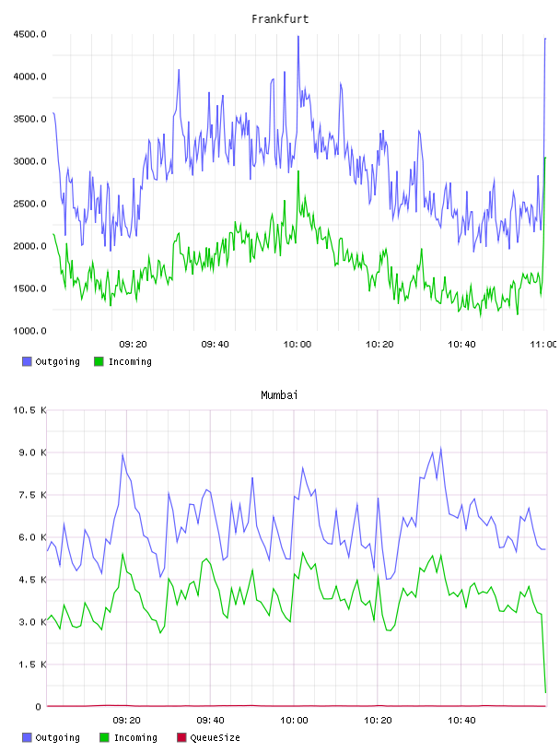Click the 09:40 time label in Frankfurt chart
560x752 pixels.
tap(215, 344)
